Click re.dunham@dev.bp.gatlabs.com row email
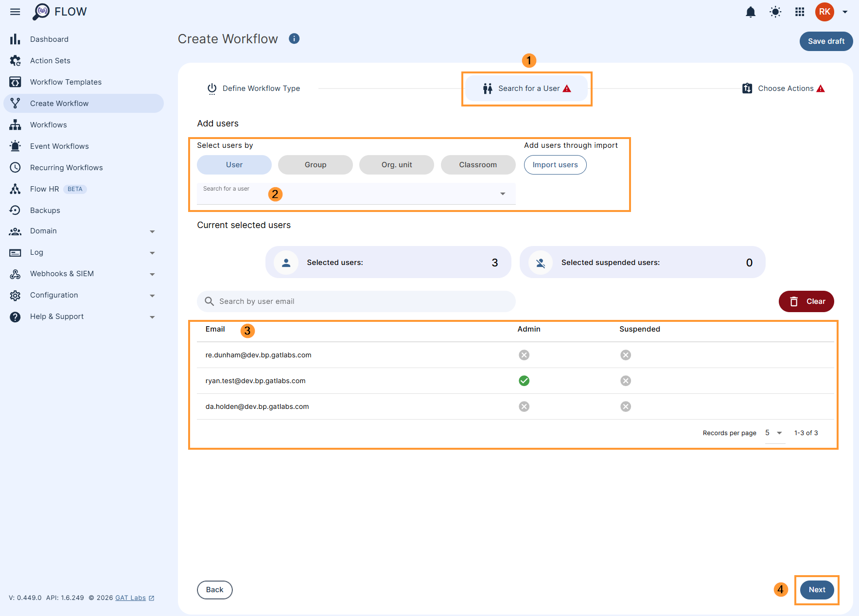 point(258,355)
